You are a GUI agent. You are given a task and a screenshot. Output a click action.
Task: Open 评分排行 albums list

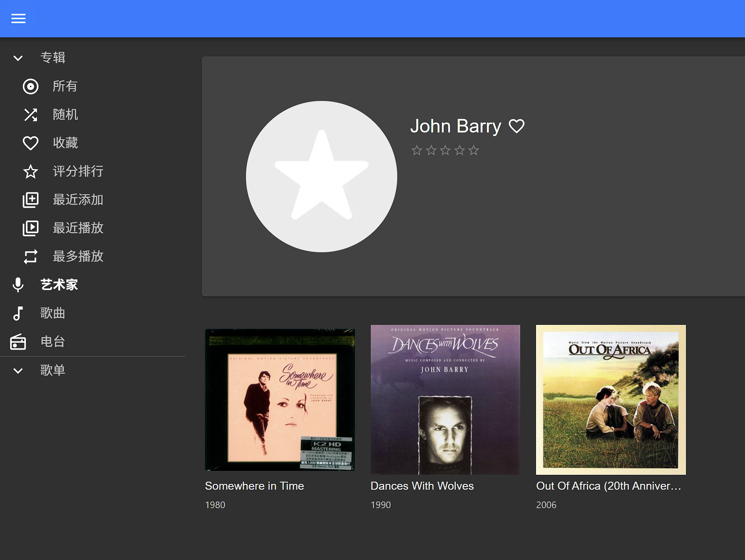[x=78, y=171]
